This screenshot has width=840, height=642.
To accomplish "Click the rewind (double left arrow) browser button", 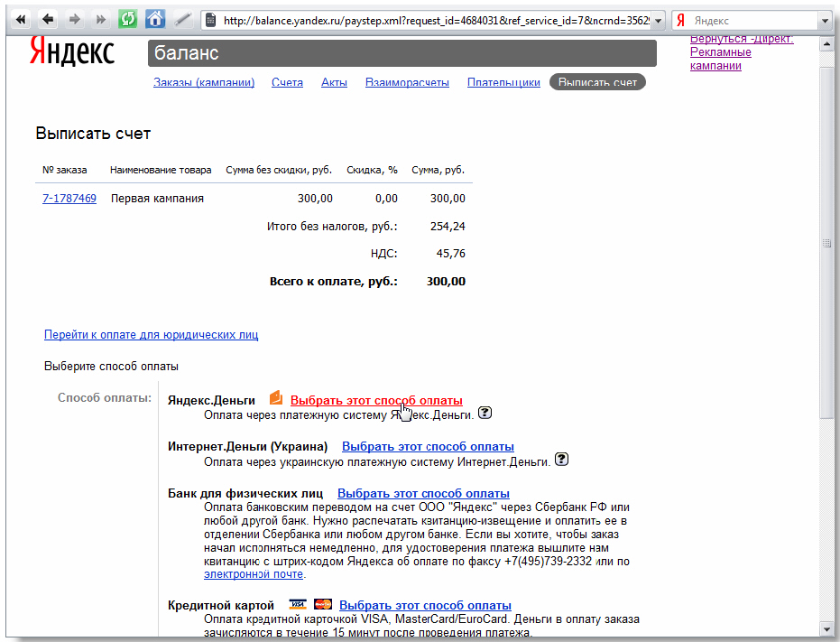I will [21, 20].
